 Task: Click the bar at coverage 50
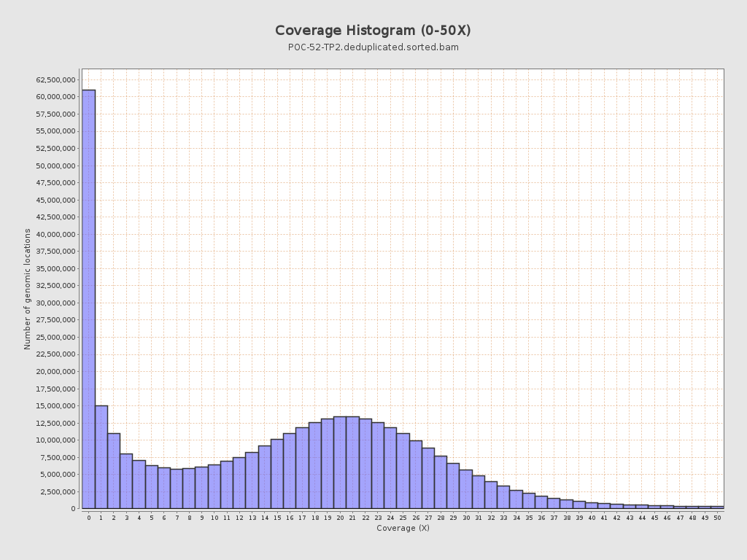pos(717,507)
